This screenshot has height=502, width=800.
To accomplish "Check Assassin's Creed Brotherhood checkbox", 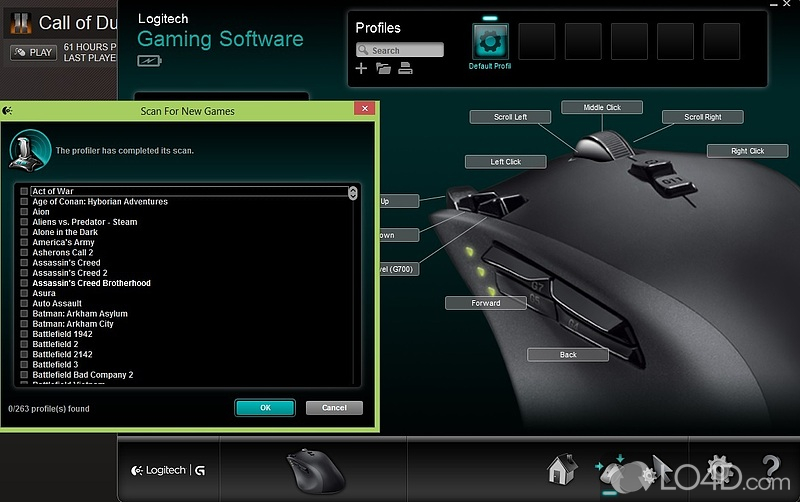I will coord(24,283).
